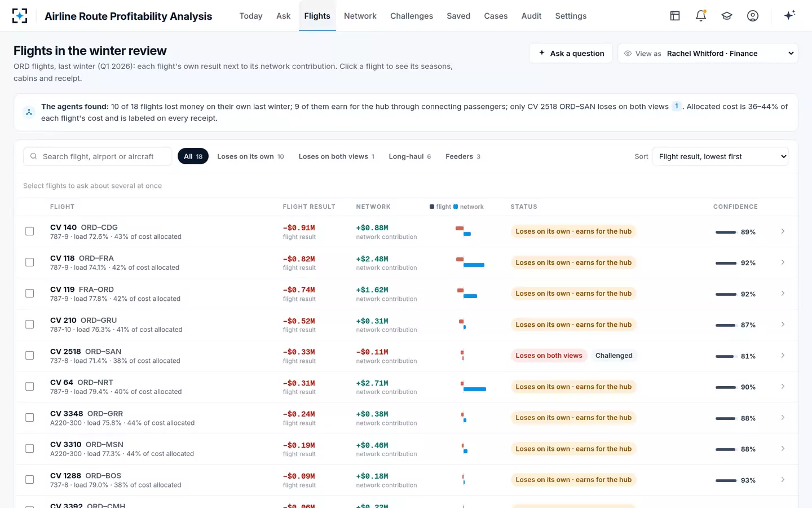
Task: Click the eye icon in View as
Action: click(628, 54)
